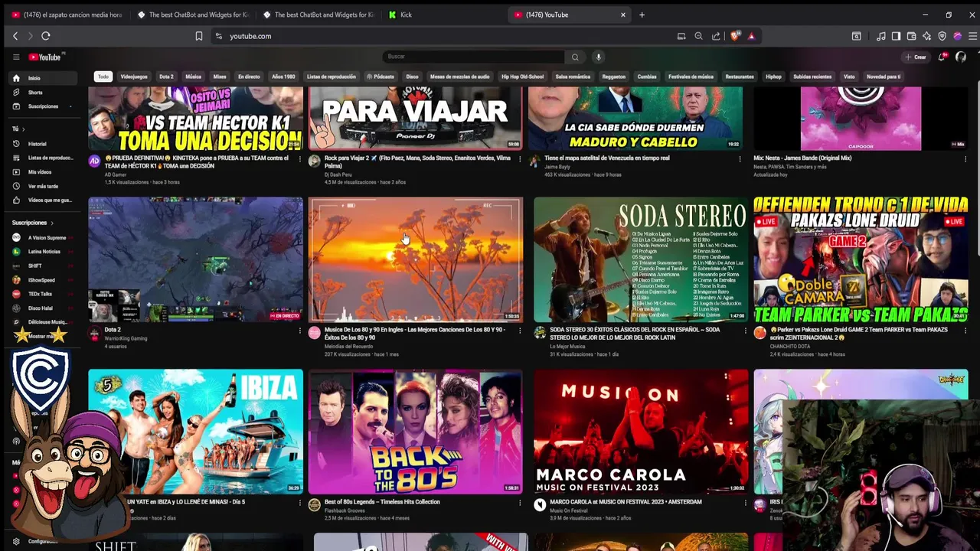Open A Vision Supreme subscription channel

click(44, 238)
